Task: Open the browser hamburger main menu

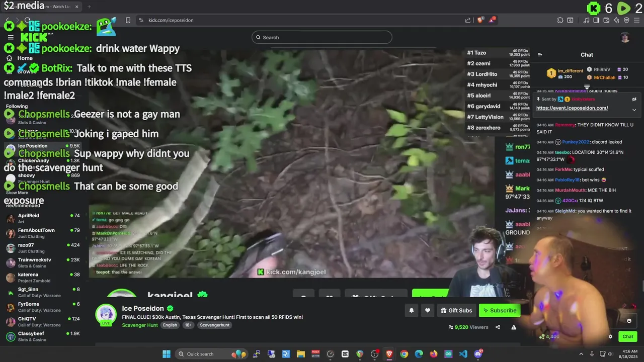Action: (x=637, y=20)
